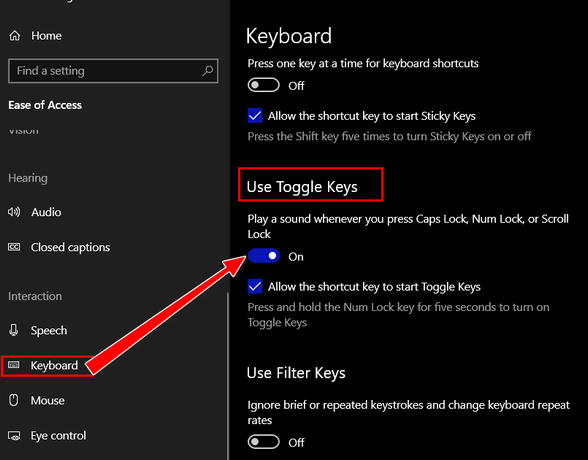The image size is (588, 460).
Task: Open Audio settings in sidebar
Action: (x=46, y=212)
